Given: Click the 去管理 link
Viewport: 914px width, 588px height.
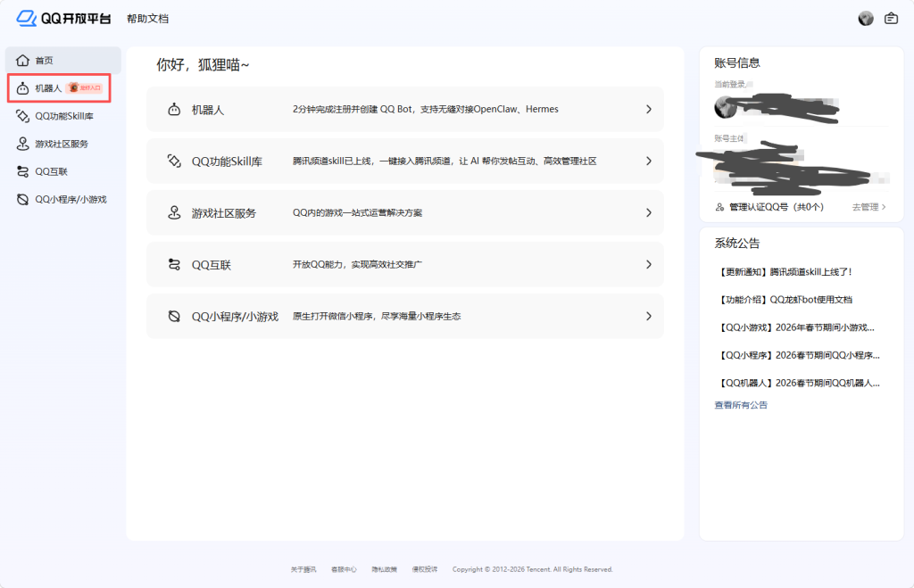Looking at the screenshot, I should [x=865, y=207].
